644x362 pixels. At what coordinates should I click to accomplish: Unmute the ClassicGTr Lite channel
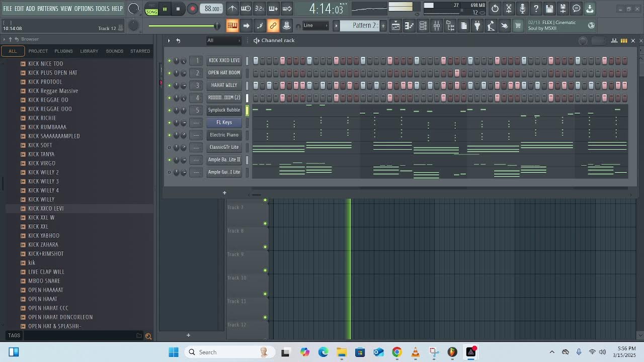point(169,147)
